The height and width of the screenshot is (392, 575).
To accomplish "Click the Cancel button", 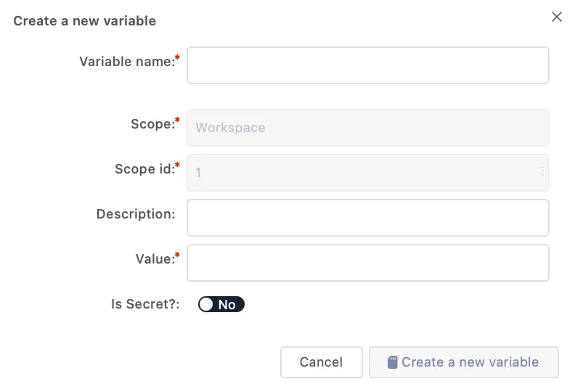I will point(321,362).
